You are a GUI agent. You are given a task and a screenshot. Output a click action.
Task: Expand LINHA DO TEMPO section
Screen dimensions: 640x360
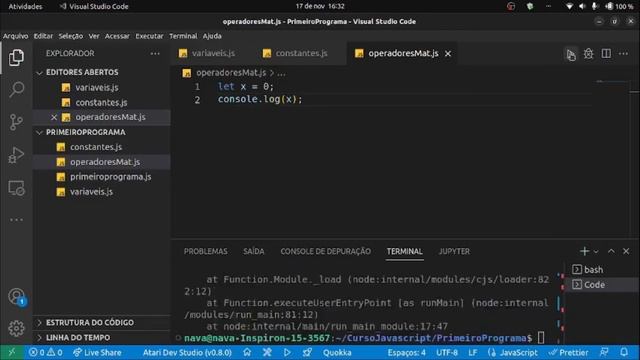pos(101,338)
